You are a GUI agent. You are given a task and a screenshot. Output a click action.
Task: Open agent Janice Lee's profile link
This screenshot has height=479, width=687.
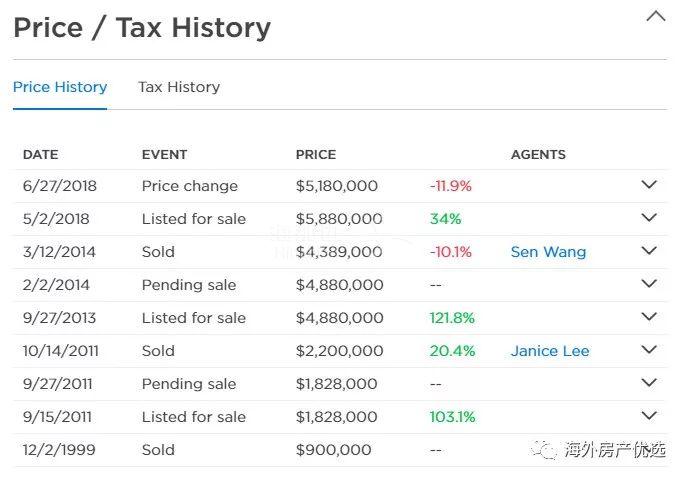point(550,351)
